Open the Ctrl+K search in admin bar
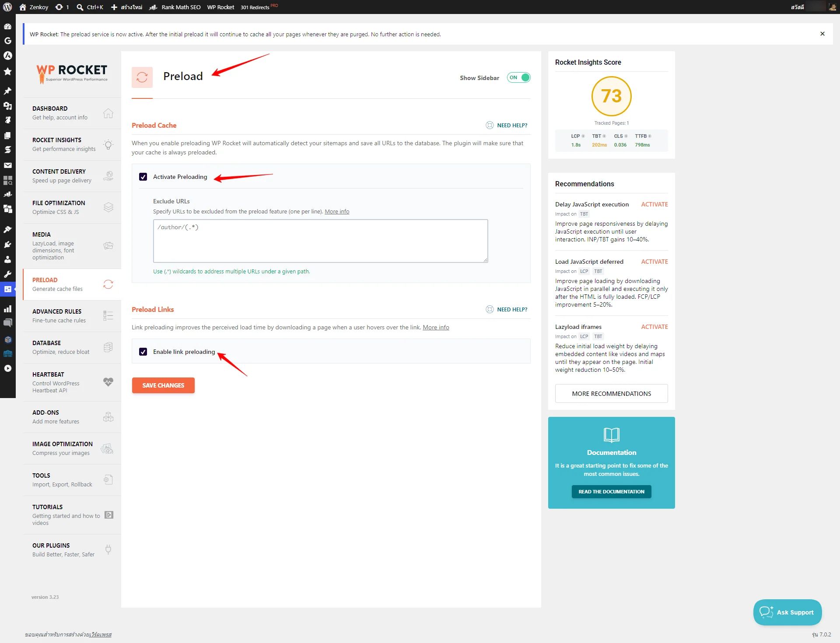Viewport: 840px width, 643px height. tap(90, 7)
